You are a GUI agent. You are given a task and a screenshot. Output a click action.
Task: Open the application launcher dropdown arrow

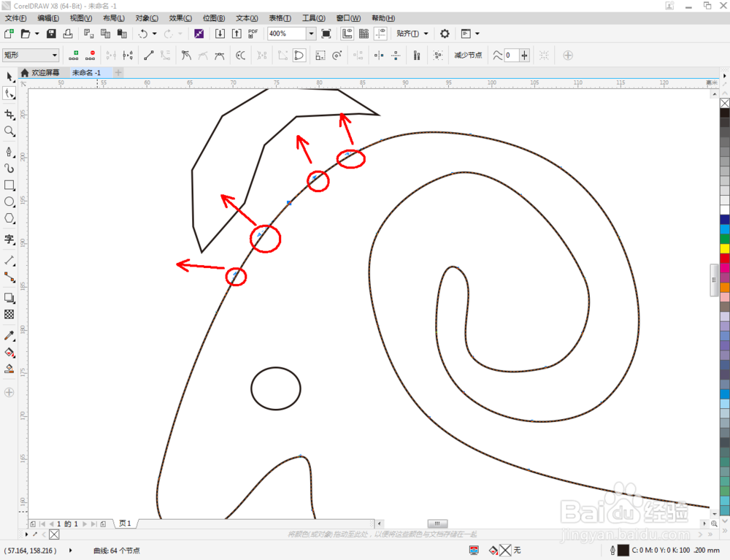(x=477, y=34)
